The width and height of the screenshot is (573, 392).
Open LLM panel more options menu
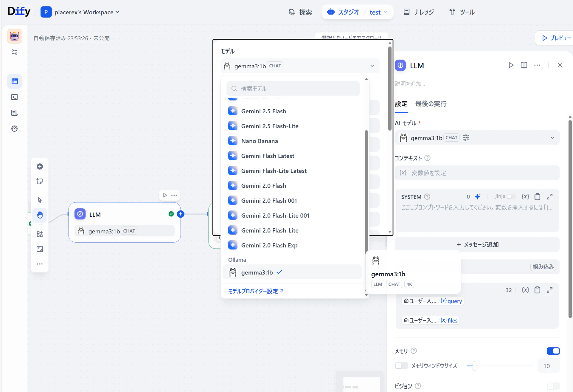click(537, 65)
